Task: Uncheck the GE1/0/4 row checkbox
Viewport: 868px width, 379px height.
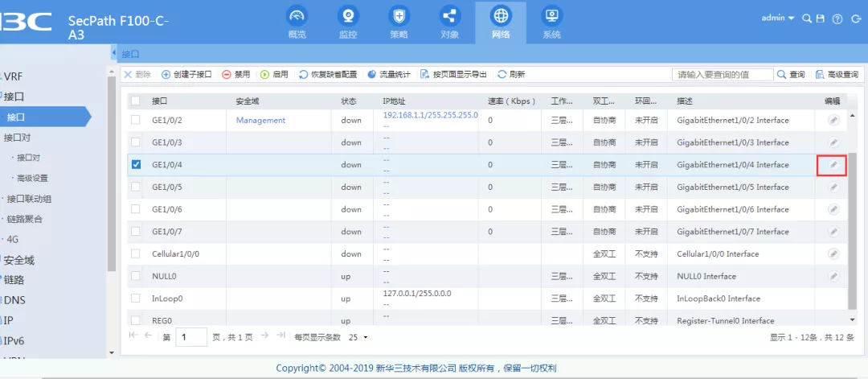Action: coord(136,165)
